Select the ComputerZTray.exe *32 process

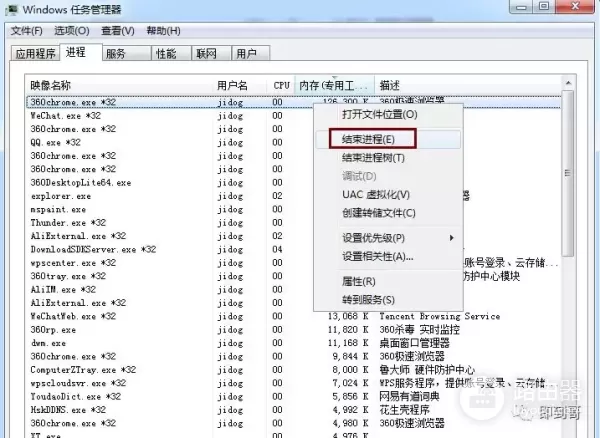click(83, 370)
